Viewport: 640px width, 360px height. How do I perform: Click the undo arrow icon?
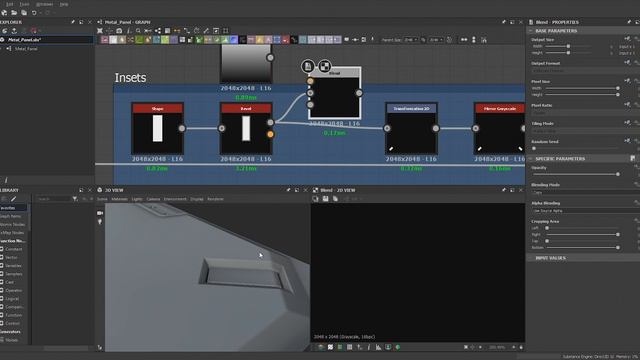[x=34, y=13]
